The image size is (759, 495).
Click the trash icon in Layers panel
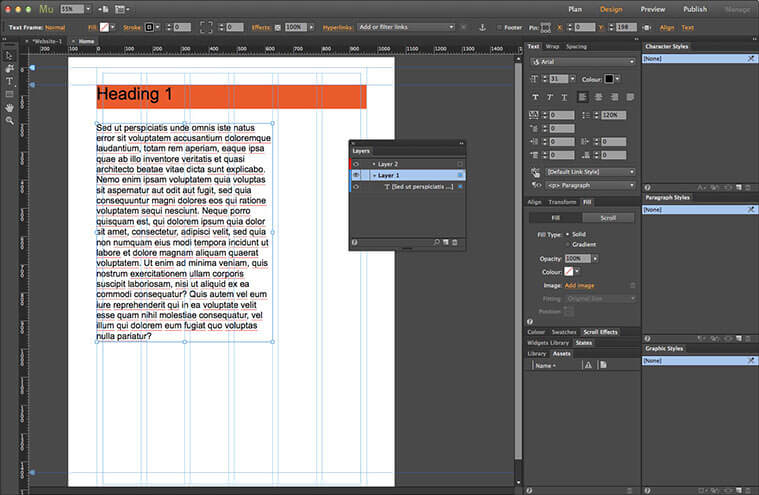(455, 242)
